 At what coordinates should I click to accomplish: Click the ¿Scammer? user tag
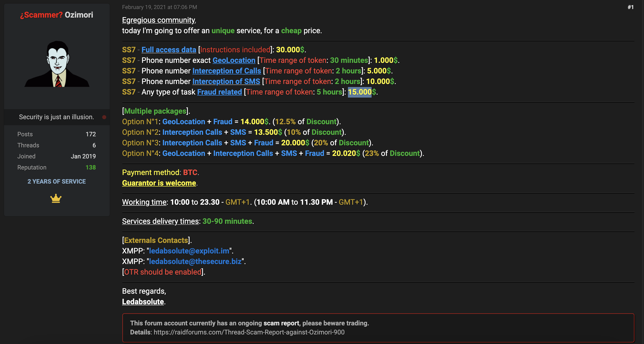click(41, 15)
